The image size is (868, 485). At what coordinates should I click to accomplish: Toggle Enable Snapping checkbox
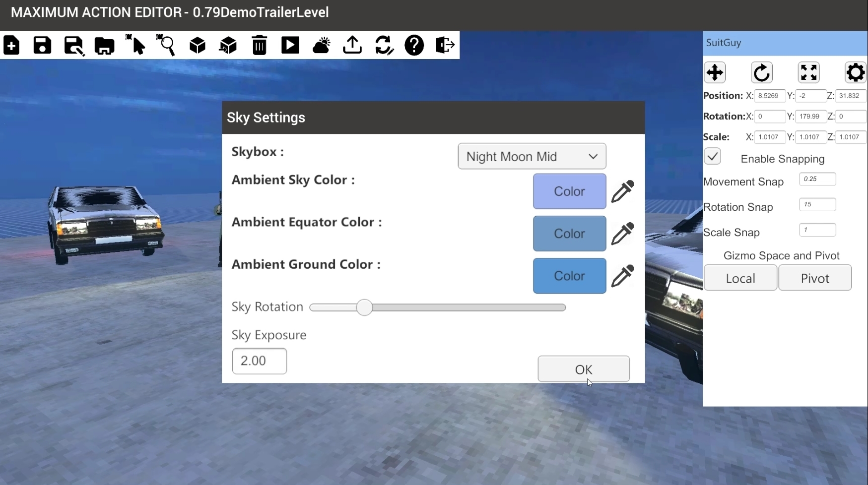pyautogui.click(x=712, y=157)
